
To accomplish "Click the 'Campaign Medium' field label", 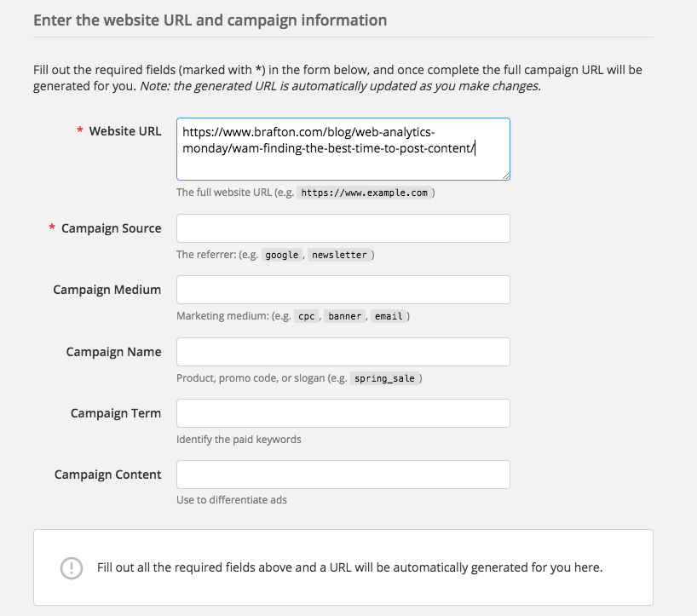I will coord(107,290).
